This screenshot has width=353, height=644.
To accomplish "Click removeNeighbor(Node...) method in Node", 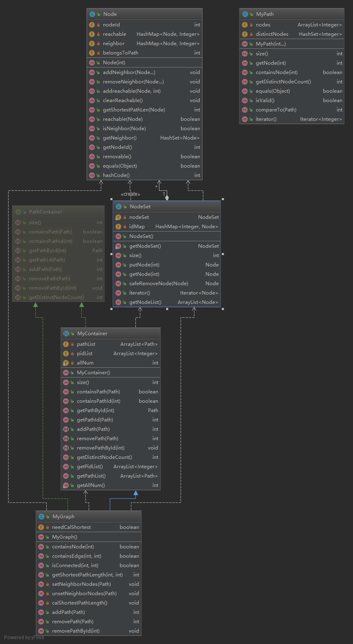I will [x=144, y=82].
